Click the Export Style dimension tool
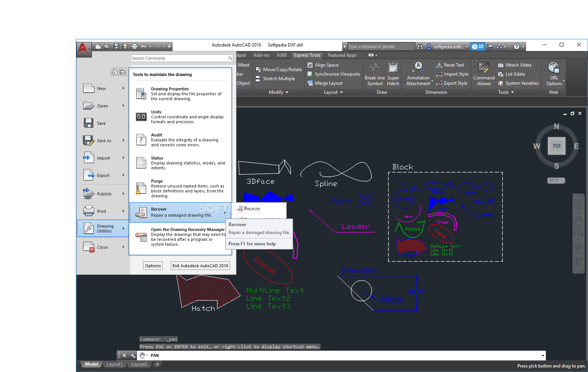The width and height of the screenshot is (588, 372). 452,83
